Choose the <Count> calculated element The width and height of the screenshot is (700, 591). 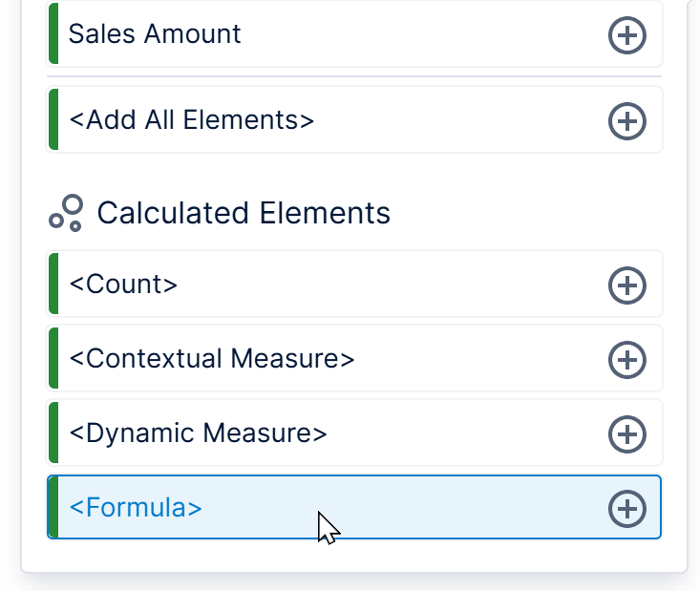pyautogui.click(x=123, y=285)
